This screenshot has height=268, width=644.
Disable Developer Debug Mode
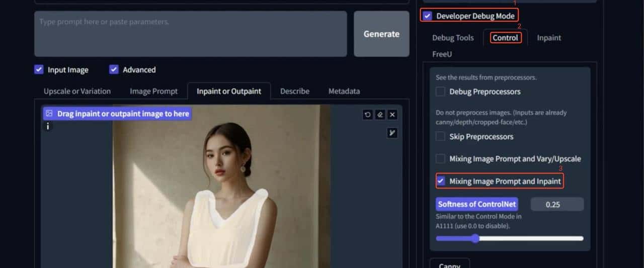click(x=428, y=16)
